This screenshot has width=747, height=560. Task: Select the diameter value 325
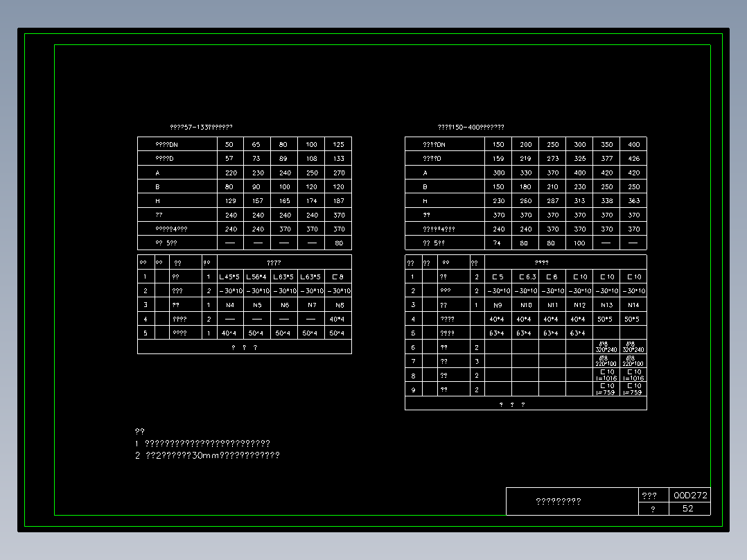click(580, 158)
